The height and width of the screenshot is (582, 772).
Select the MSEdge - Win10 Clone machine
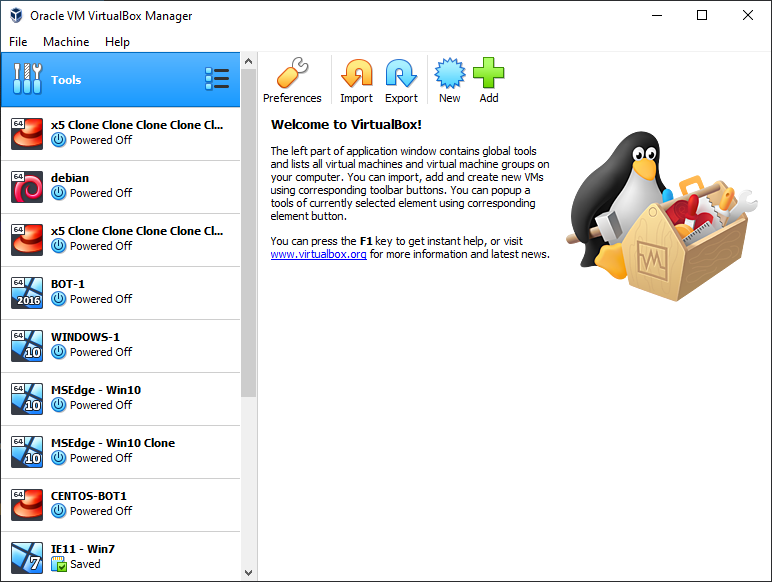[120, 451]
